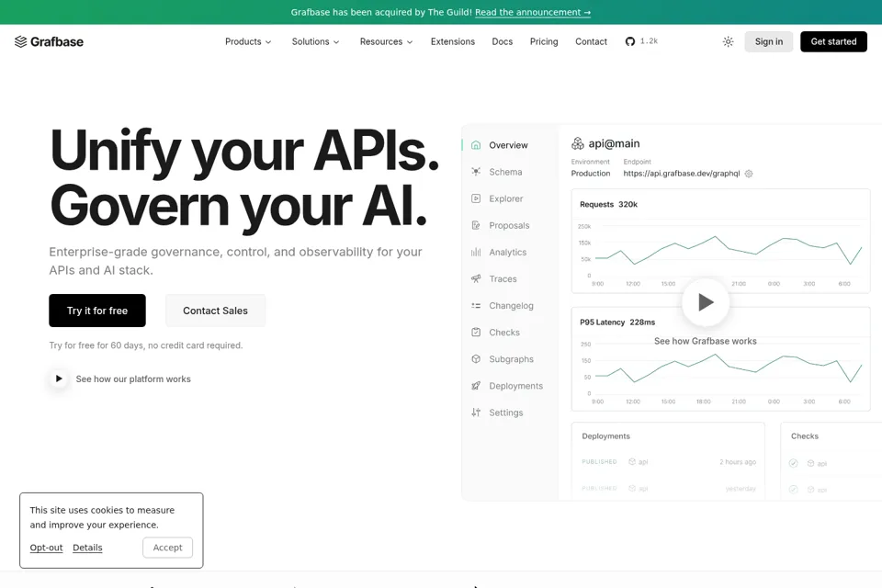Select the Overview home icon in sidebar
The height and width of the screenshot is (588, 882).
[x=476, y=145]
